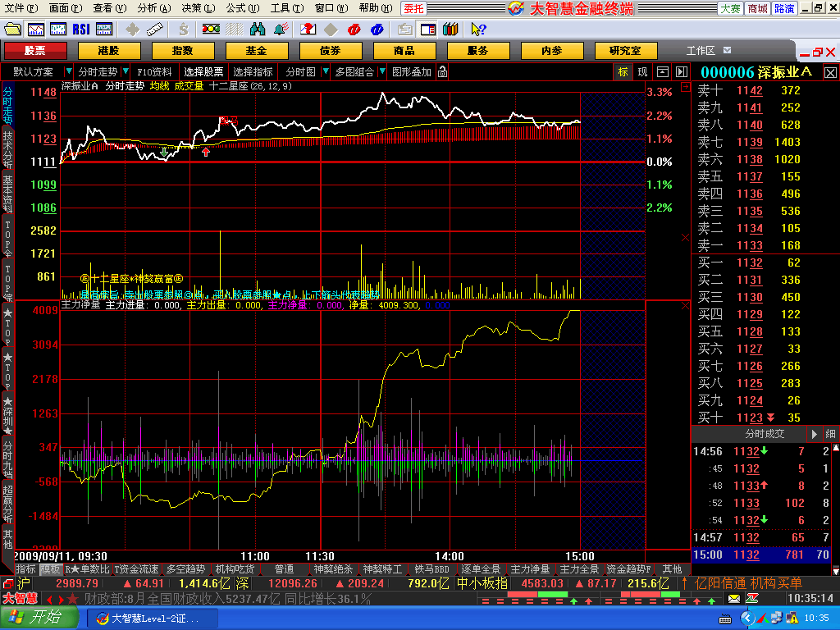840x630 pixels.
Task: Expand the 分时图 dropdown arrow
Action: click(325, 71)
